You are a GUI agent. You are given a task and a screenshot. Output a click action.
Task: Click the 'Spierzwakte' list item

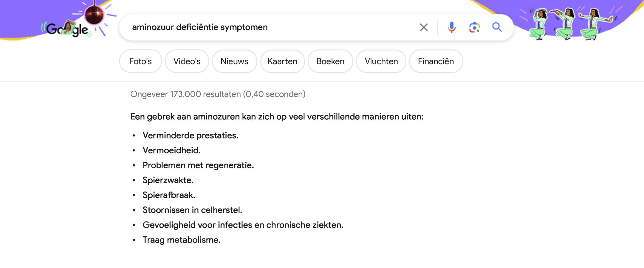[x=168, y=180]
